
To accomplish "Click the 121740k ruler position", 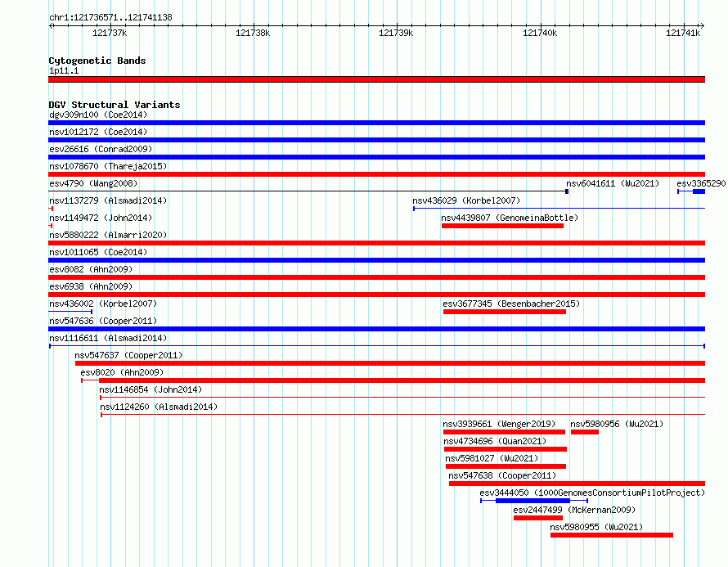I will 540,33.
